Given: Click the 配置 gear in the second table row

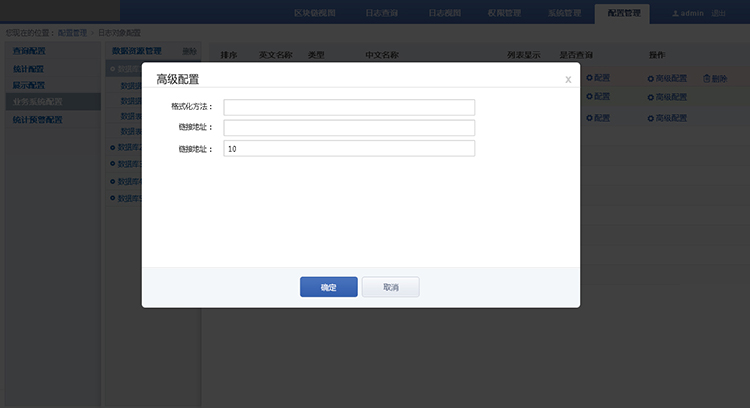Looking at the screenshot, I should [598, 97].
